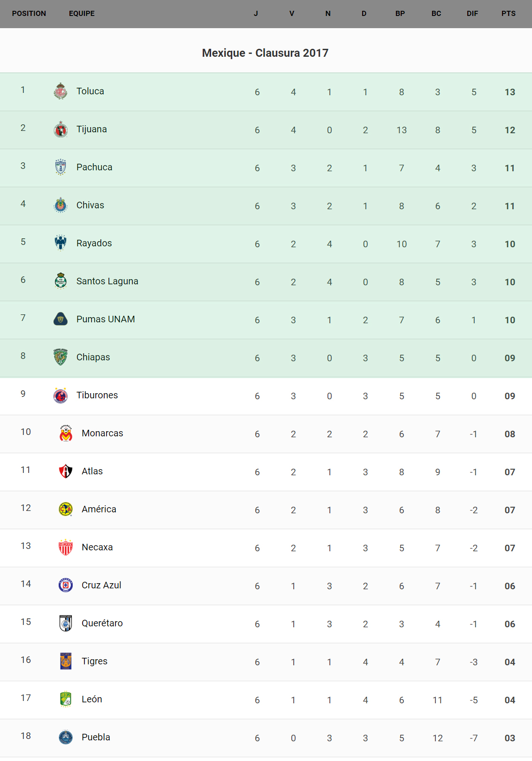Click the Pachuca club crest
Screen dimensions: 532x761
point(61,167)
